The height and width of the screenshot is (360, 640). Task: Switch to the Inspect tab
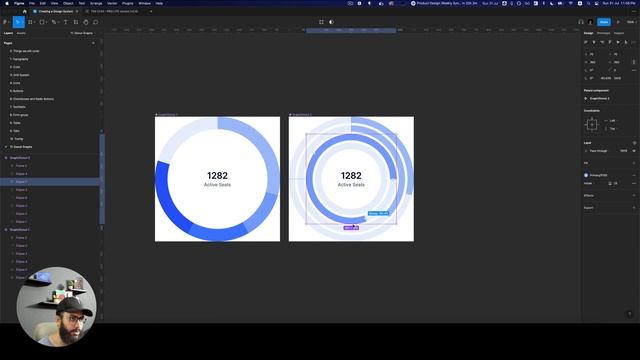[x=619, y=33]
